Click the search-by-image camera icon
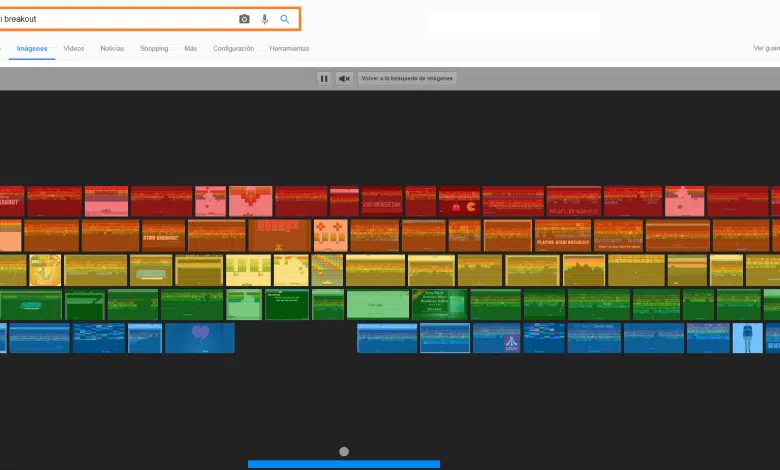Viewport: 780px width, 470px height. [x=244, y=19]
